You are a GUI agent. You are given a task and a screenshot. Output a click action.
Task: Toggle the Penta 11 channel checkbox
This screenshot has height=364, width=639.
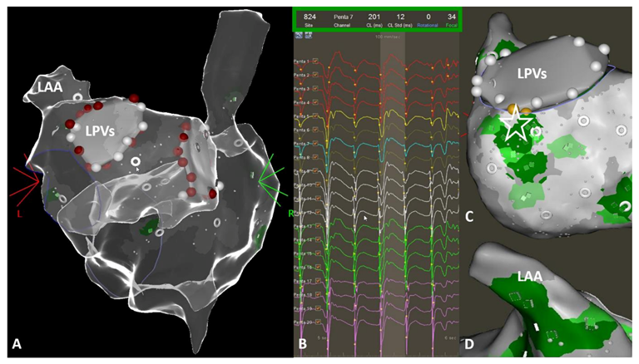318,199
